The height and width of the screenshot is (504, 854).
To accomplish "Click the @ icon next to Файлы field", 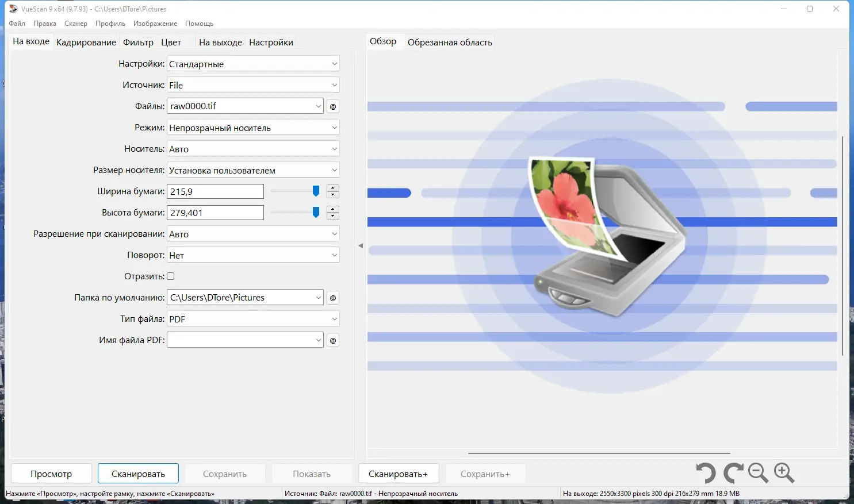I will (332, 106).
